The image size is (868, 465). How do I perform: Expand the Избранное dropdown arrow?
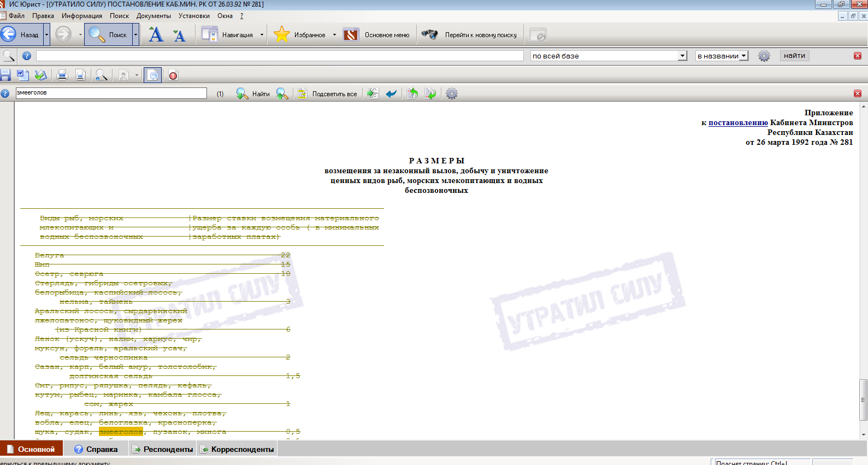click(334, 34)
